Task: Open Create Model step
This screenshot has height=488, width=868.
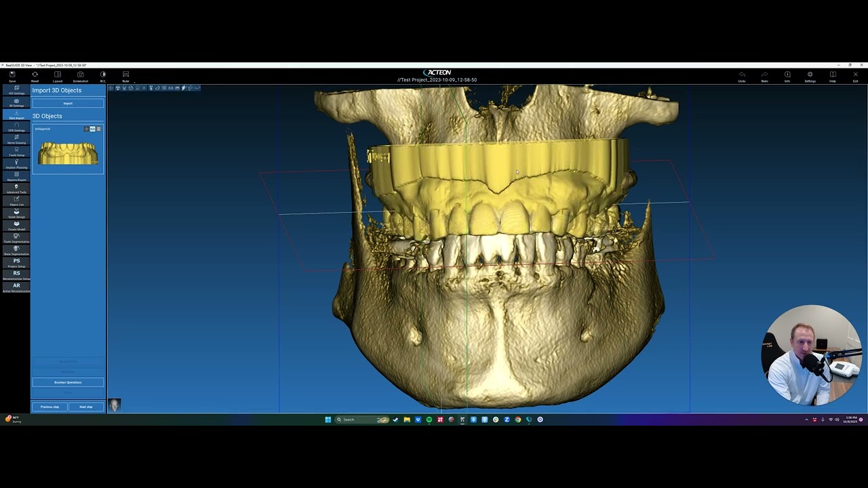Action: point(16,226)
